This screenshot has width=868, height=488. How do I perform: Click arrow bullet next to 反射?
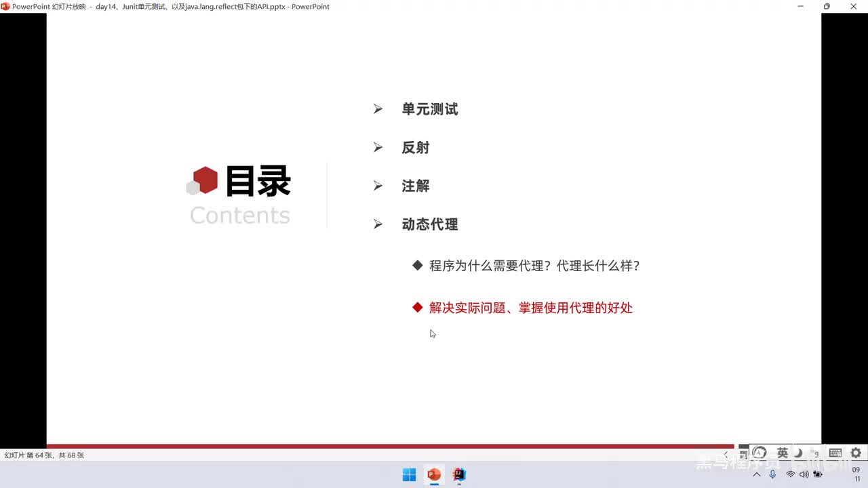pyautogui.click(x=378, y=148)
